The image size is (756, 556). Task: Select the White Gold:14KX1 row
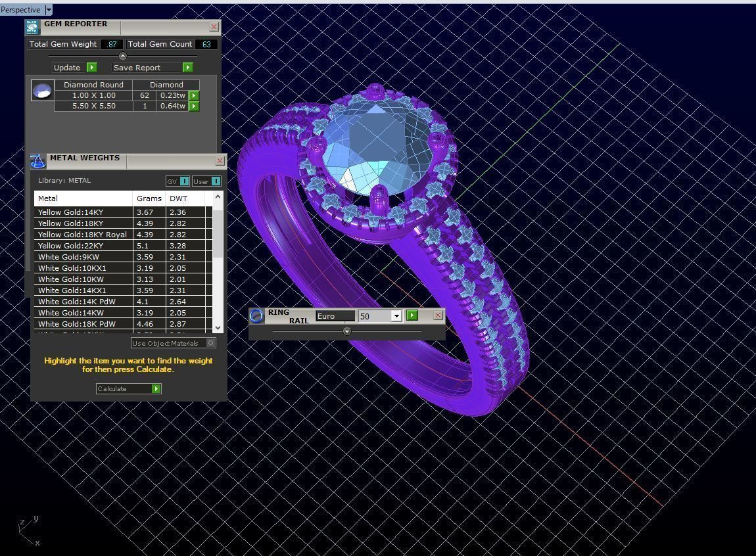[x=123, y=290]
